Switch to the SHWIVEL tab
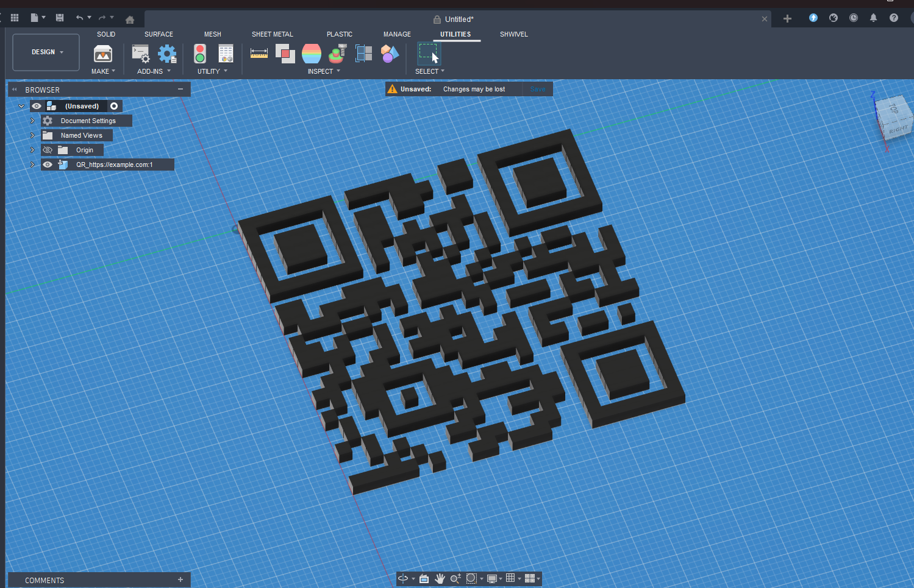This screenshot has height=588, width=914. (514, 34)
